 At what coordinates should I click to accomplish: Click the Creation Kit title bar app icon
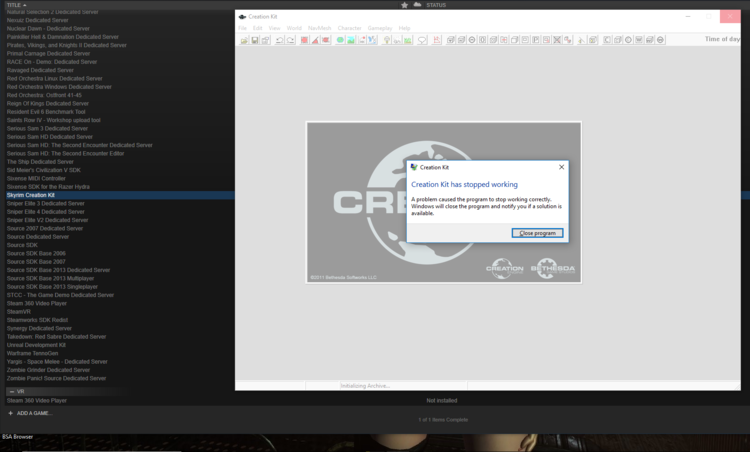(x=243, y=17)
